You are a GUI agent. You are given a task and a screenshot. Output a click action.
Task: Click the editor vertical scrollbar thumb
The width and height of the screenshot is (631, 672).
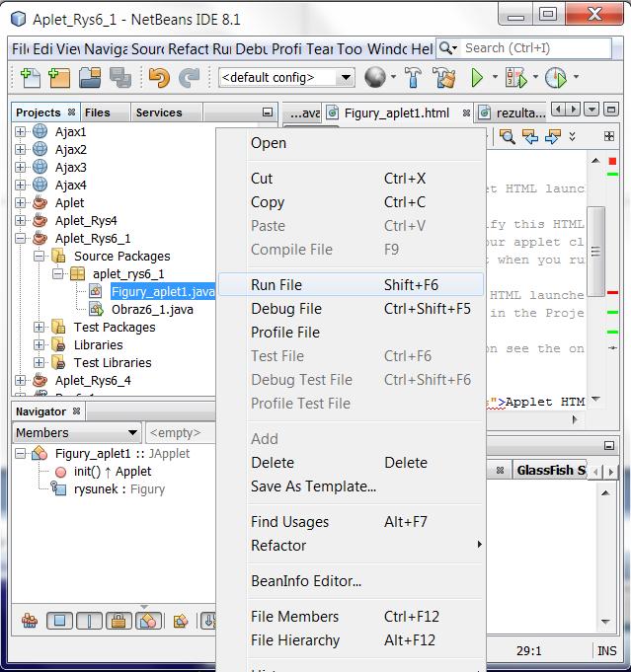tap(595, 252)
